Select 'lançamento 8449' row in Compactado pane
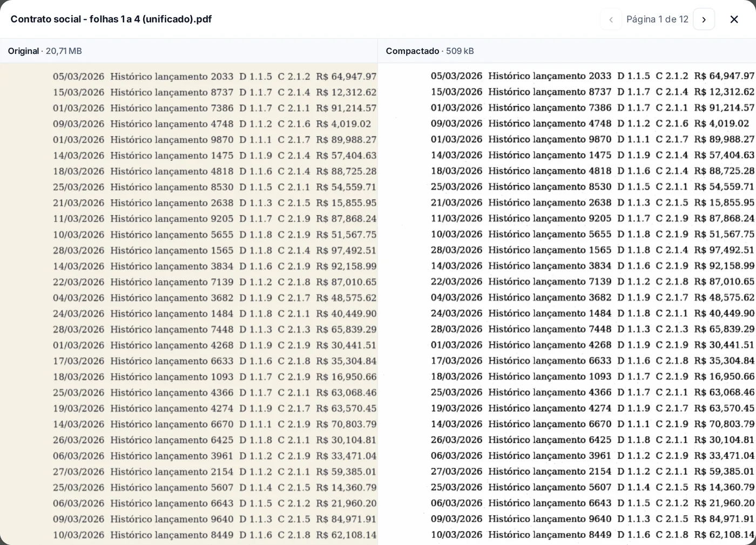Screen dimensions: 756x545 pyautogui.click(x=593, y=535)
